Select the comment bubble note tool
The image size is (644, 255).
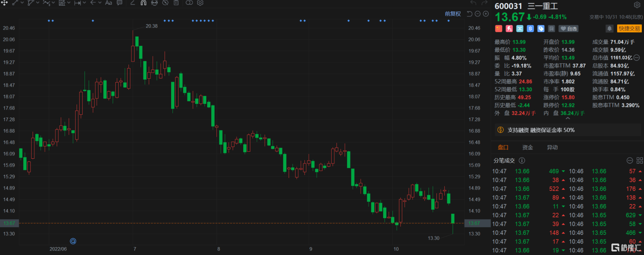[x=120, y=2]
